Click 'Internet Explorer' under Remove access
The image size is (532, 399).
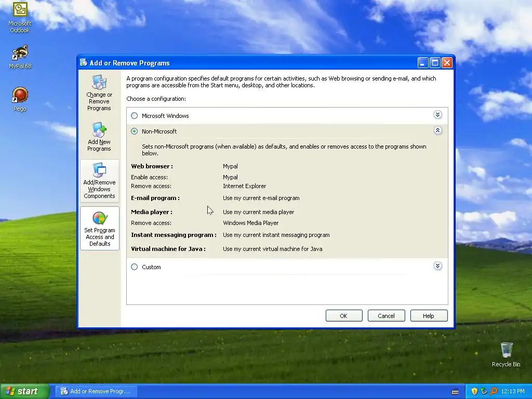point(244,186)
